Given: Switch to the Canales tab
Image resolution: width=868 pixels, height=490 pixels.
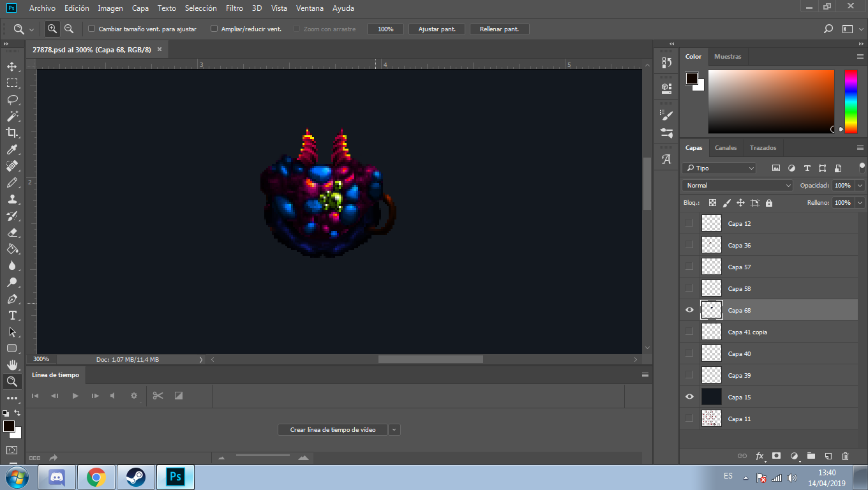Looking at the screenshot, I should point(726,148).
